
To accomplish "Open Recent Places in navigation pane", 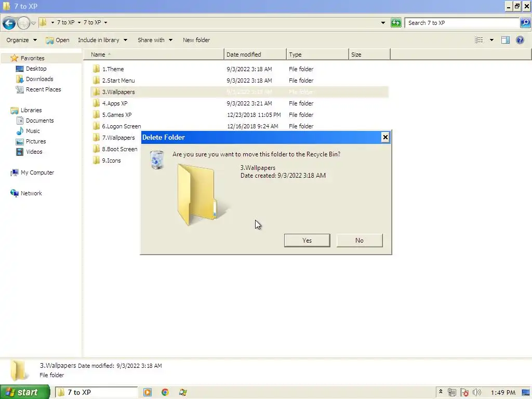I will click(43, 89).
